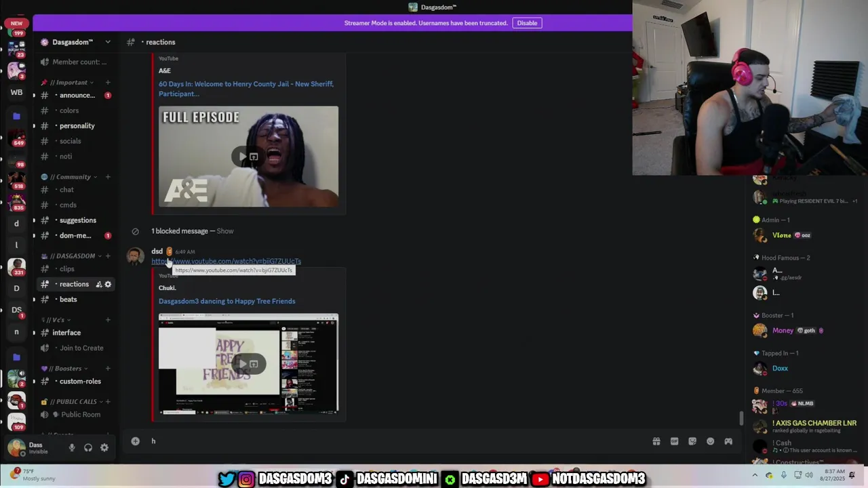868x488 pixels.
Task: Join the Public Room voice channel
Action: (x=75, y=415)
